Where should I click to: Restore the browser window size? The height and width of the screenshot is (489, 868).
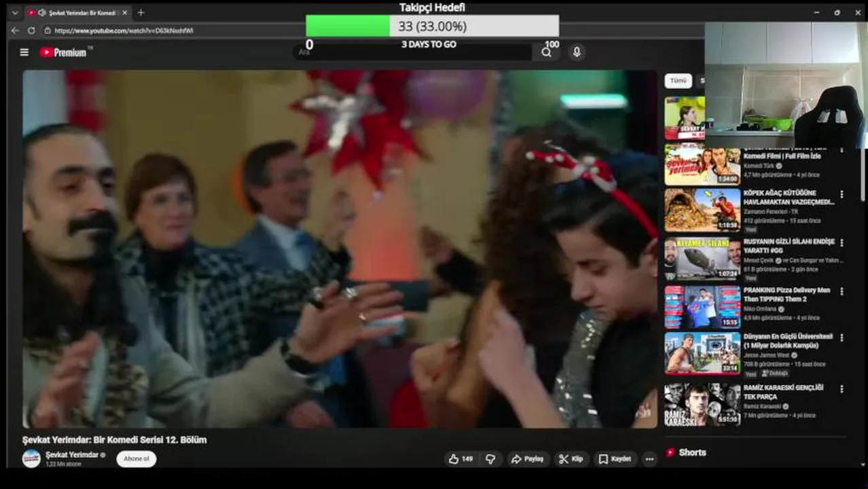click(837, 12)
